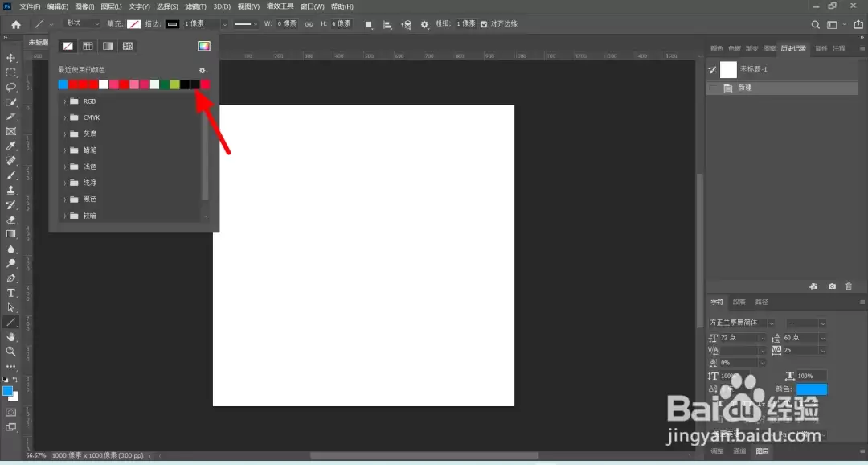Open the Filter menu
Image resolution: width=868 pixels, height=465 pixels.
pos(194,6)
